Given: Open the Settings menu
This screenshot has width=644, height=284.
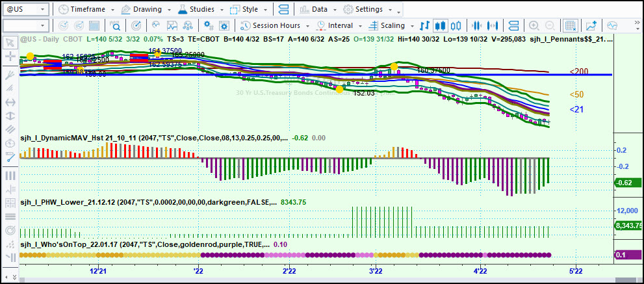Looking at the screenshot, I should [x=368, y=9].
